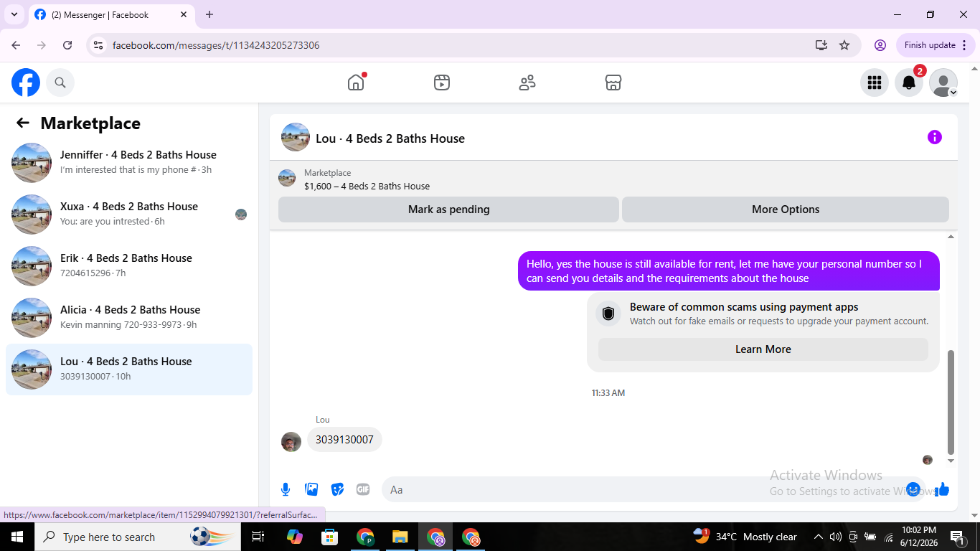The height and width of the screenshot is (551, 980).
Task: Open Task View on the taskbar
Action: point(258,537)
